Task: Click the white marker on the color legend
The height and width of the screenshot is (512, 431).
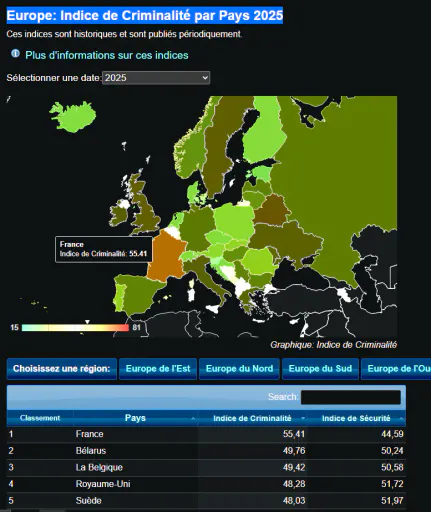Action: click(87, 322)
